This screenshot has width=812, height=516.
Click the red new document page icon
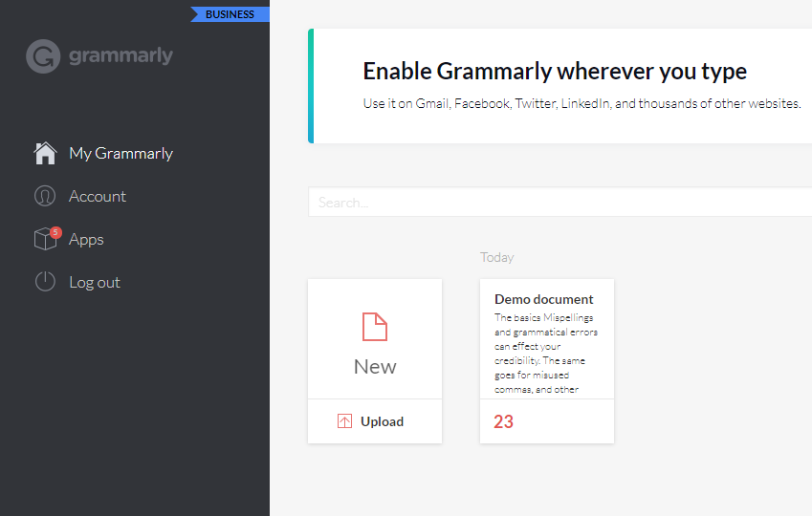click(x=375, y=327)
